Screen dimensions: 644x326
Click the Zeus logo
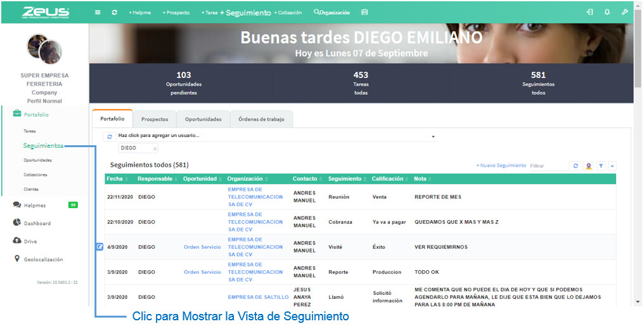point(45,12)
